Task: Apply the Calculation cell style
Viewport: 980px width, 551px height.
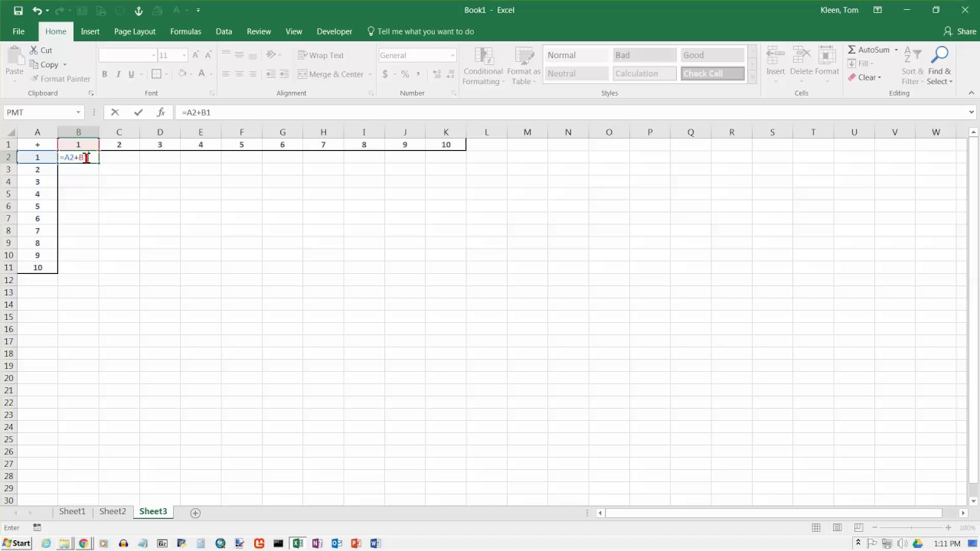Action: coord(644,73)
